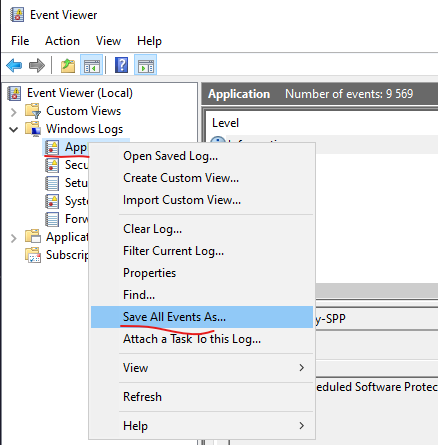Select Event Viewer (Local) tree label
This screenshot has width=438, height=445.
tap(80, 93)
